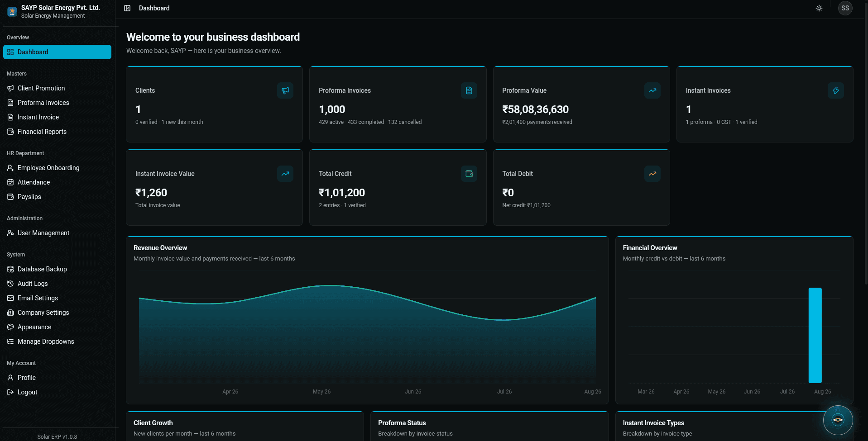Click lightning icon on Instant Invoices card
Image resolution: width=868 pixels, height=441 pixels.
point(836,90)
